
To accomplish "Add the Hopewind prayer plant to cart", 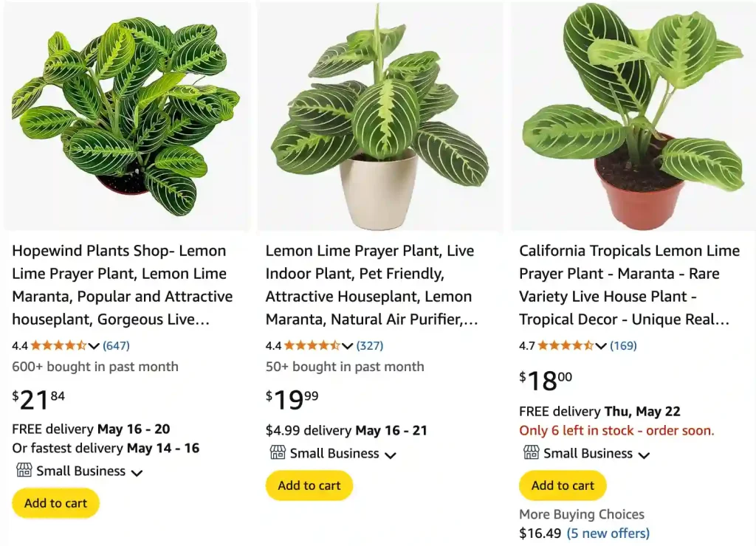I will point(55,502).
